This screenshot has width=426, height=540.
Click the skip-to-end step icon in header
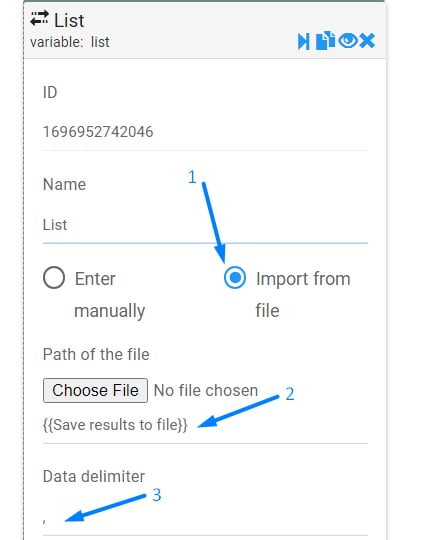tap(303, 41)
